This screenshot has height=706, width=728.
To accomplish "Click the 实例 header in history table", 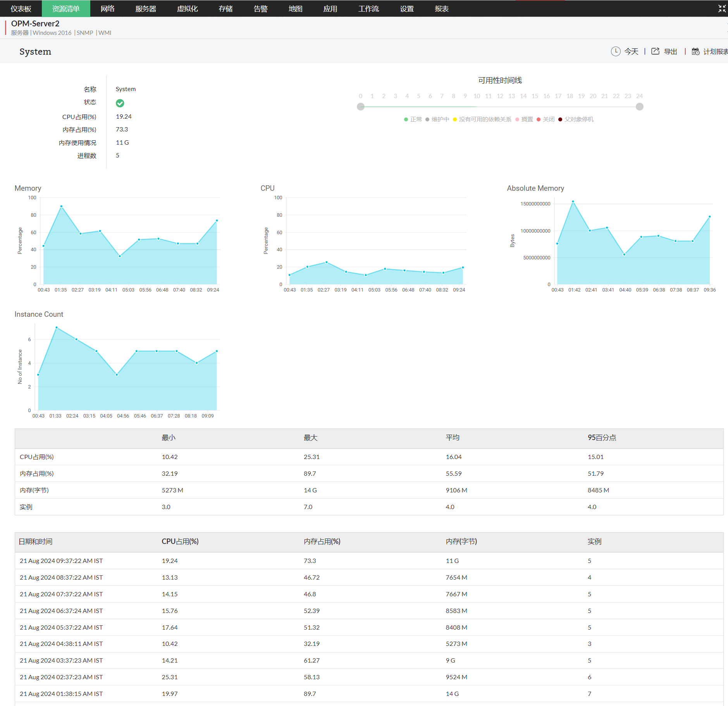I will click(x=594, y=542).
